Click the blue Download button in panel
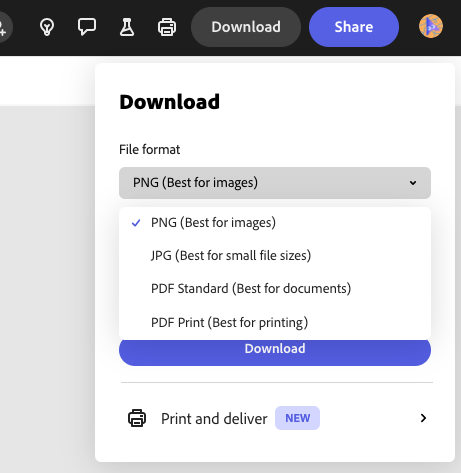 275,352
